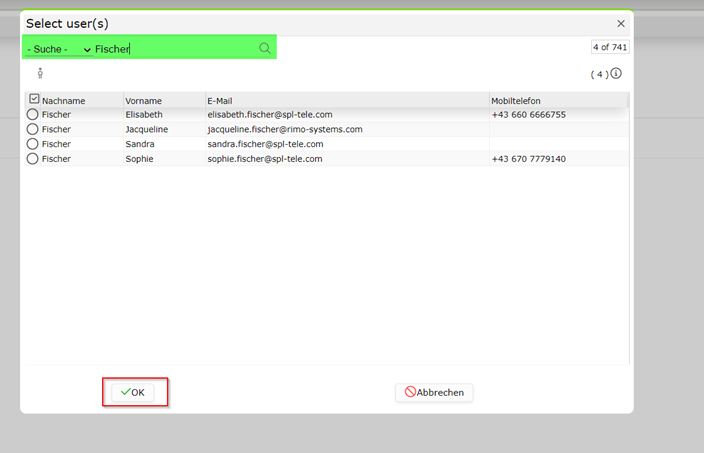Open the - Suche - dropdown

(x=59, y=49)
